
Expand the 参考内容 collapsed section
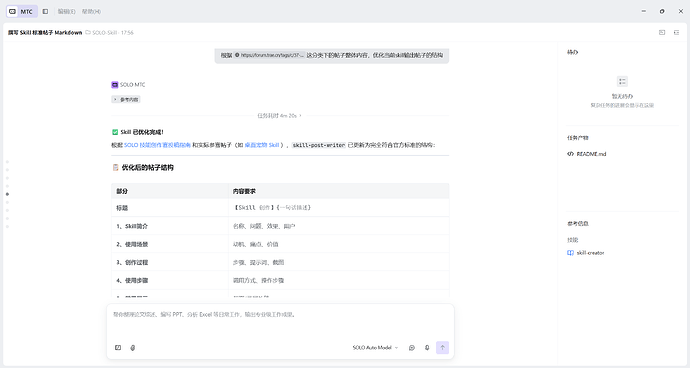coord(126,99)
